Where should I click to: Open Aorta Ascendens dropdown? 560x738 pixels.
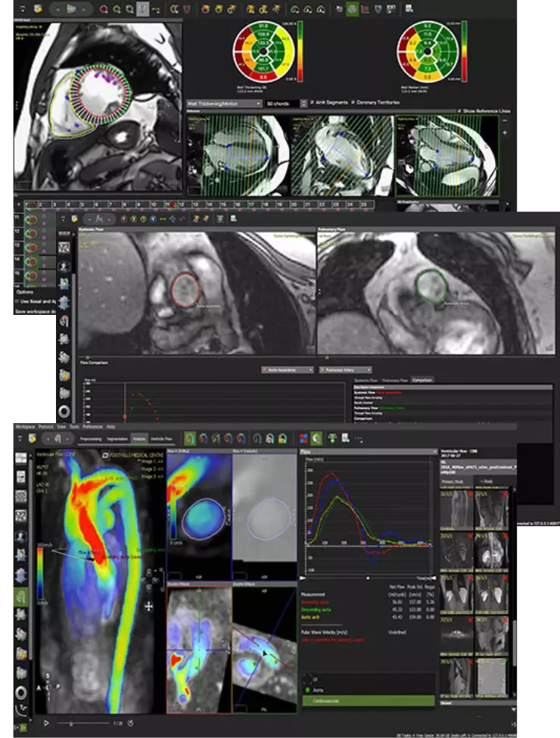pos(288,370)
